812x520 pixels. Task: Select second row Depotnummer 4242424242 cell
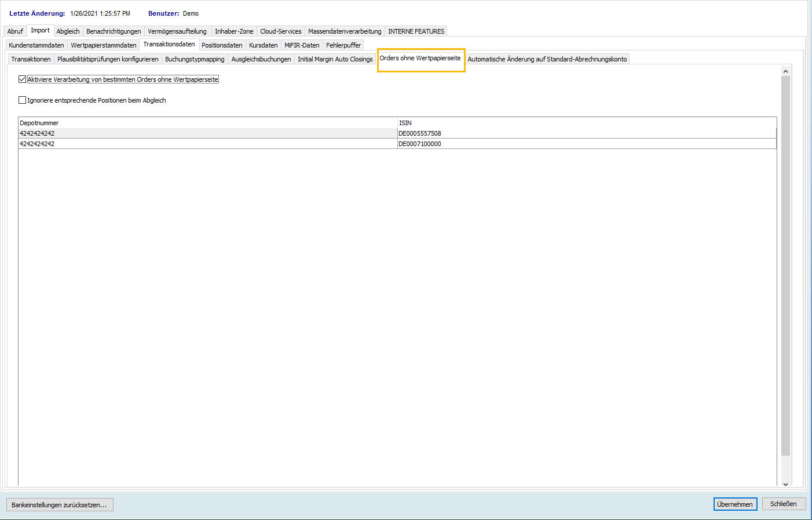[x=37, y=144]
